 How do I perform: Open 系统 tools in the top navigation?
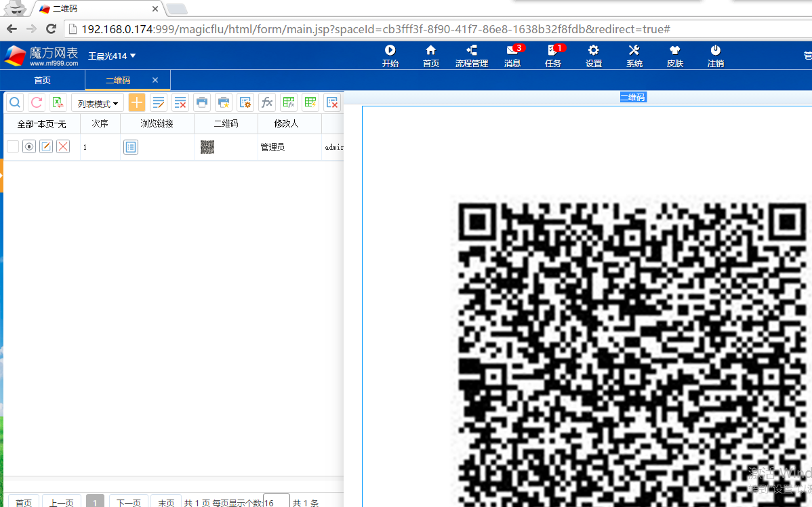coord(634,56)
